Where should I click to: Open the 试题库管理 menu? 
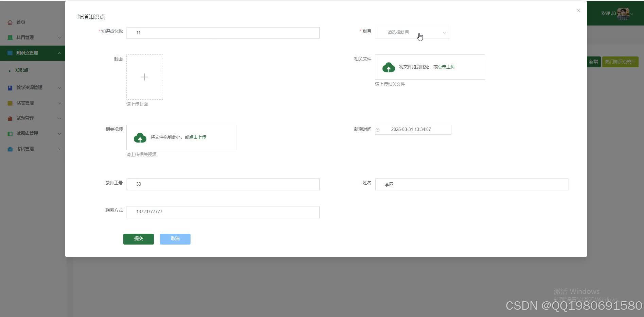pos(33,133)
